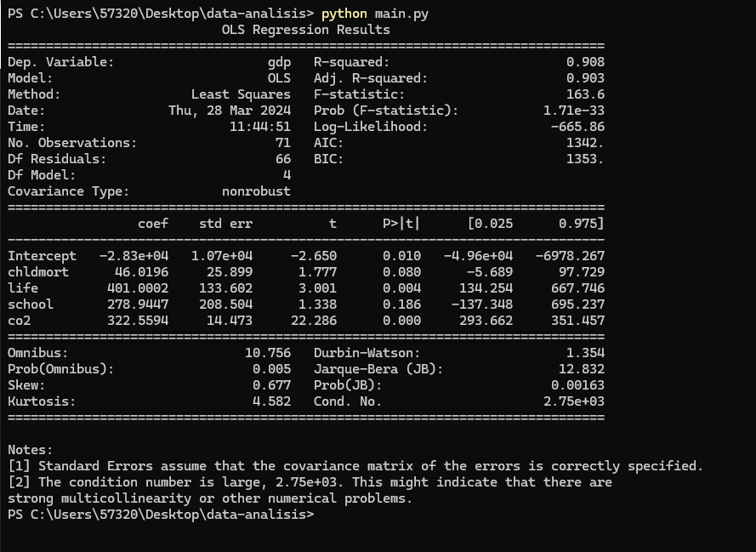Click the Adj. R-squared value 0.903
This screenshot has width=756, height=552.
coord(585,78)
